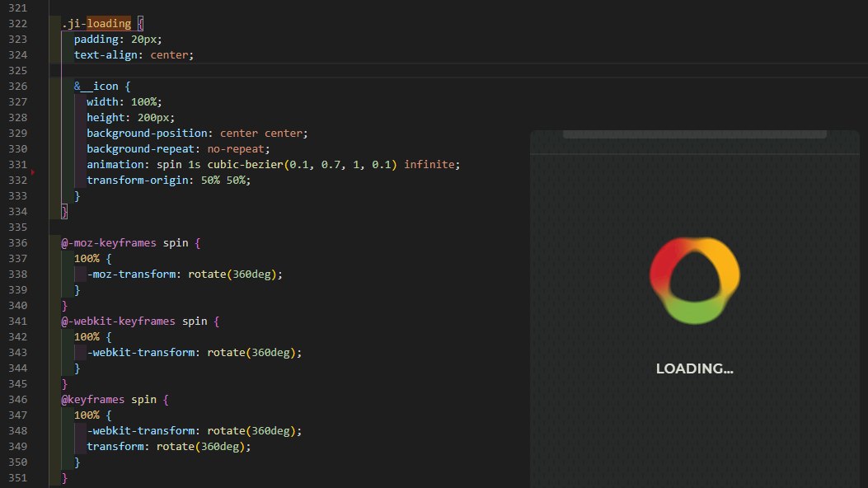Click the 'background-position' property
The width and height of the screenshot is (868, 488).
pyautogui.click(x=147, y=134)
